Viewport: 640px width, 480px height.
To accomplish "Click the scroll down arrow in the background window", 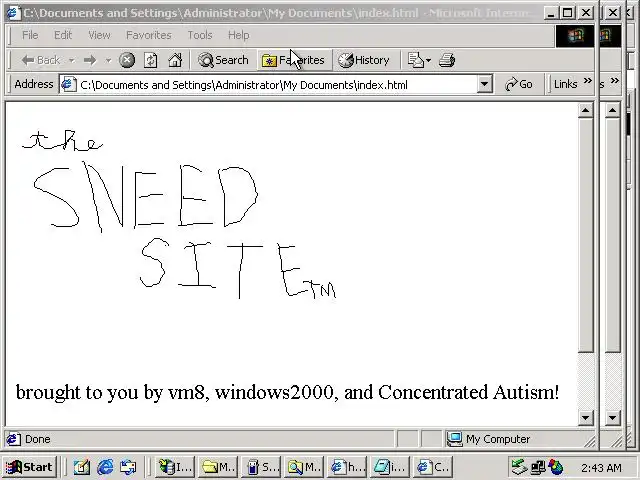I will pyautogui.click(x=613, y=418).
